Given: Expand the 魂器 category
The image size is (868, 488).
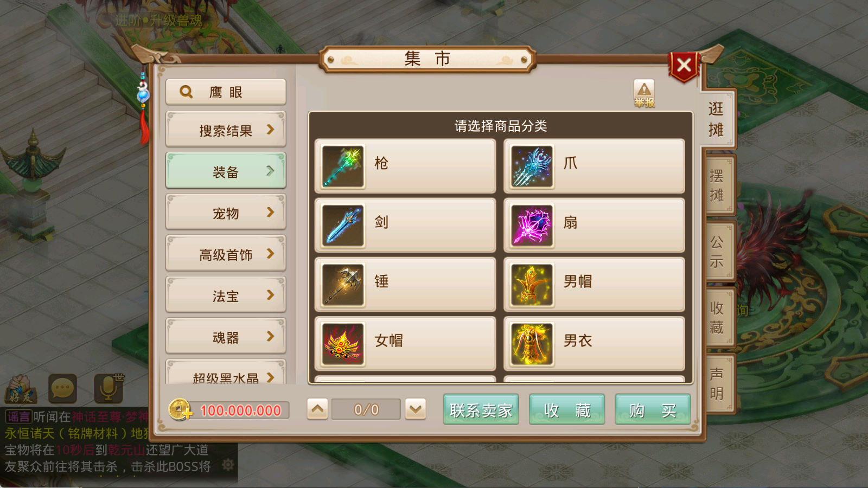Looking at the screenshot, I should 226,337.
